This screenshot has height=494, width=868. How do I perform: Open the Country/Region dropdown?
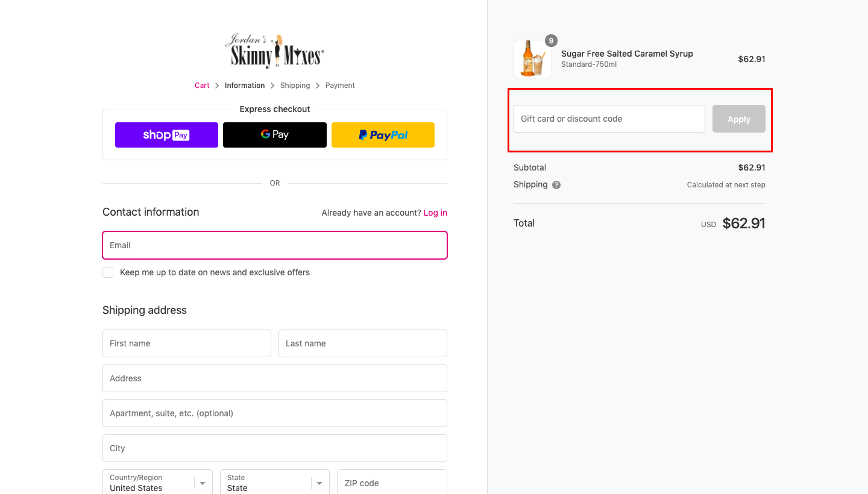tap(157, 482)
